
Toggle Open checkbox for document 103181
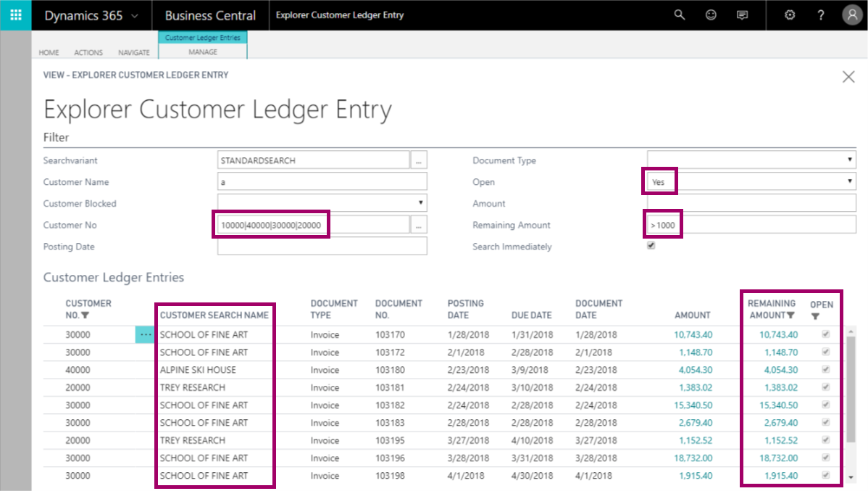click(826, 387)
